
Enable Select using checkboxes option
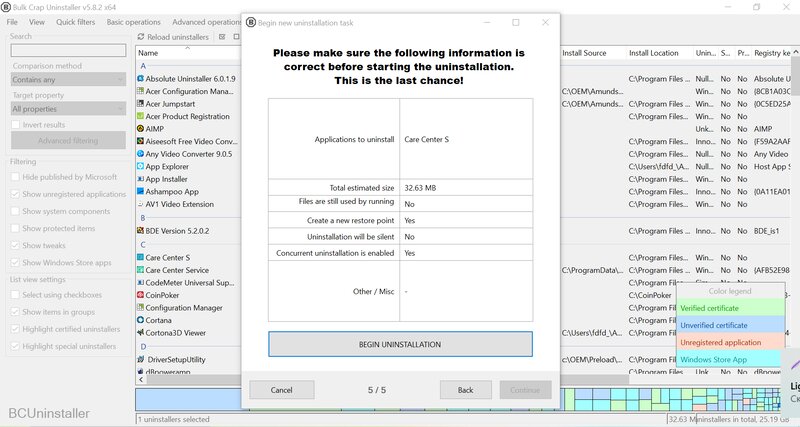[x=15, y=295]
